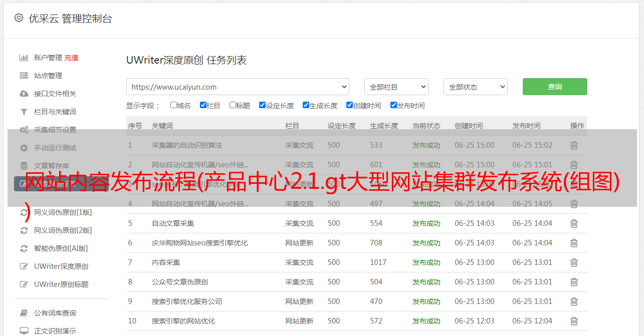Click the UWriter深度原创 任务列表 heading

pos(186,60)
